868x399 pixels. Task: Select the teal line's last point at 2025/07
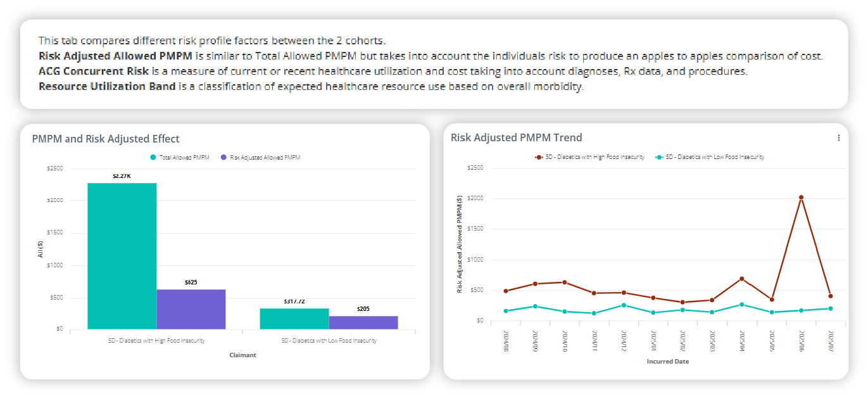coord(831,308)
